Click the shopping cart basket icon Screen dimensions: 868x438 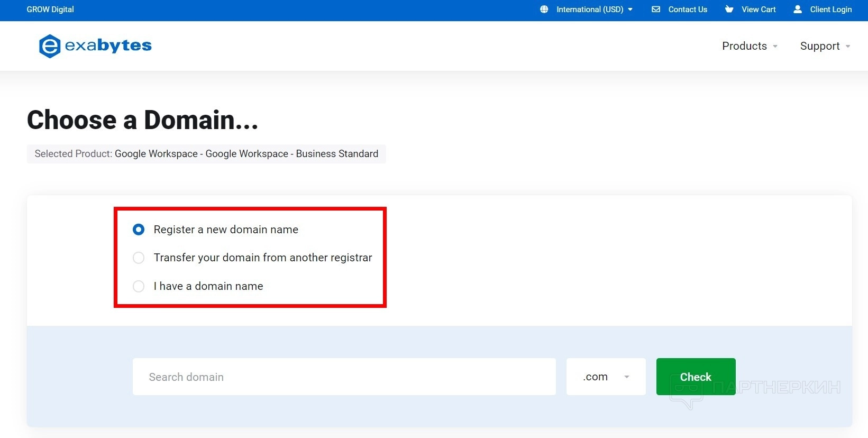point(729,10)
